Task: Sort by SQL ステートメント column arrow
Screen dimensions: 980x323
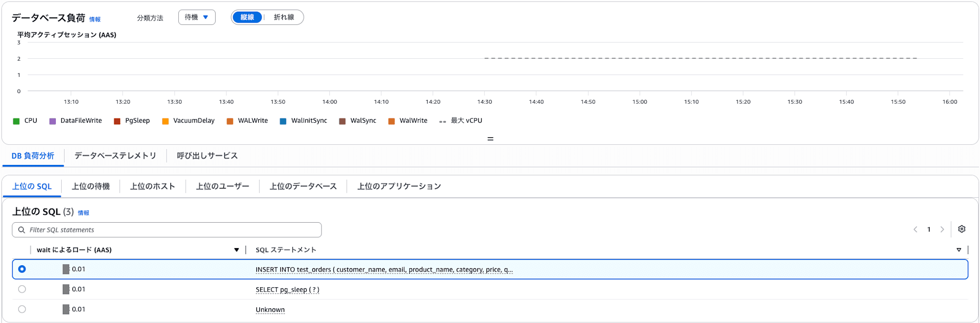Action: (959, 250)
